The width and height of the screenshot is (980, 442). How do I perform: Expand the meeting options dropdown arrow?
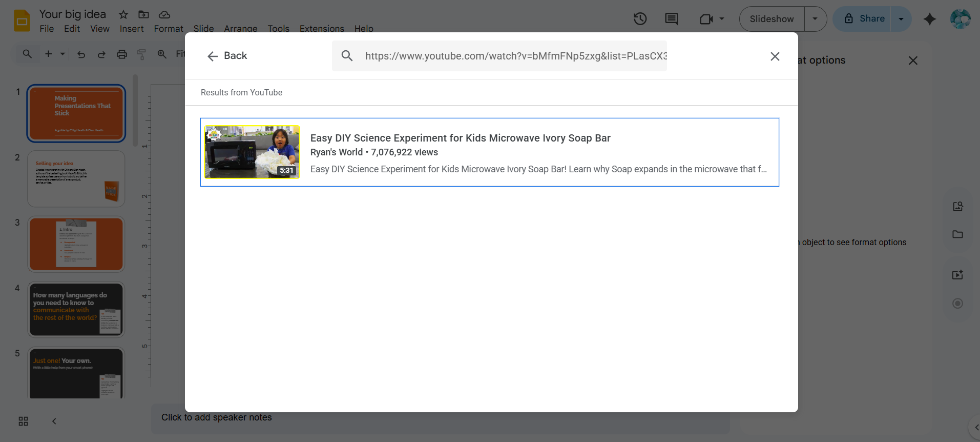(x=722, y=19)
